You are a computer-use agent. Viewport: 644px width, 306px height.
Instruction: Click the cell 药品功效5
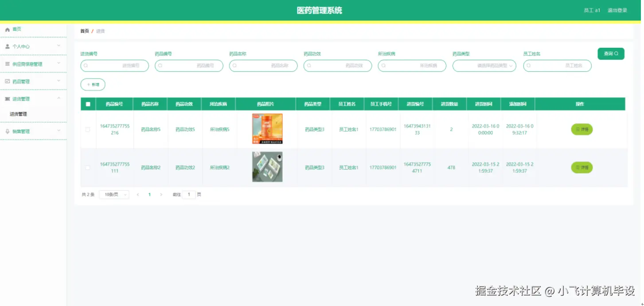pyautogui.click(x=185, y=130)
